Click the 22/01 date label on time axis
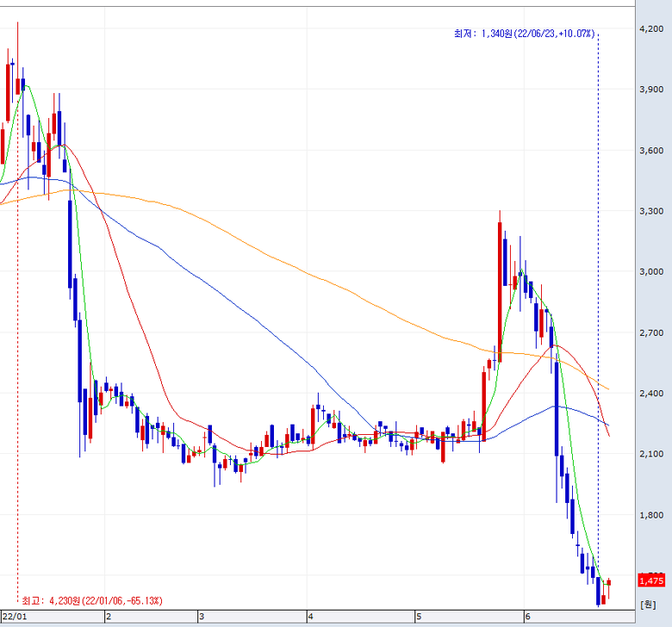Image resolution: width=672 pixels, height=627 pixels. (14, 617)
